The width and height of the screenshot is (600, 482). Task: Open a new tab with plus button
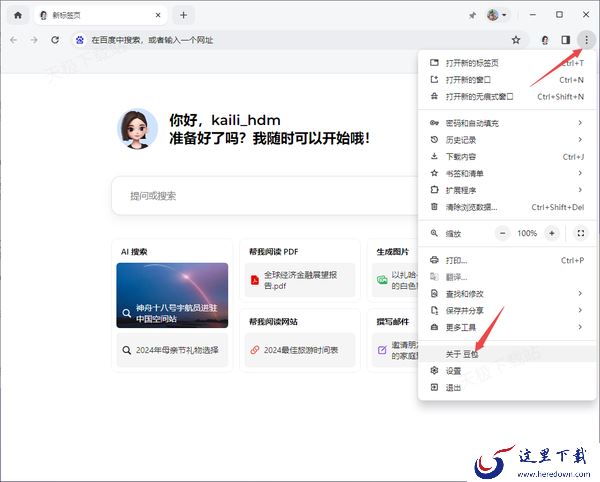point(183,15)
